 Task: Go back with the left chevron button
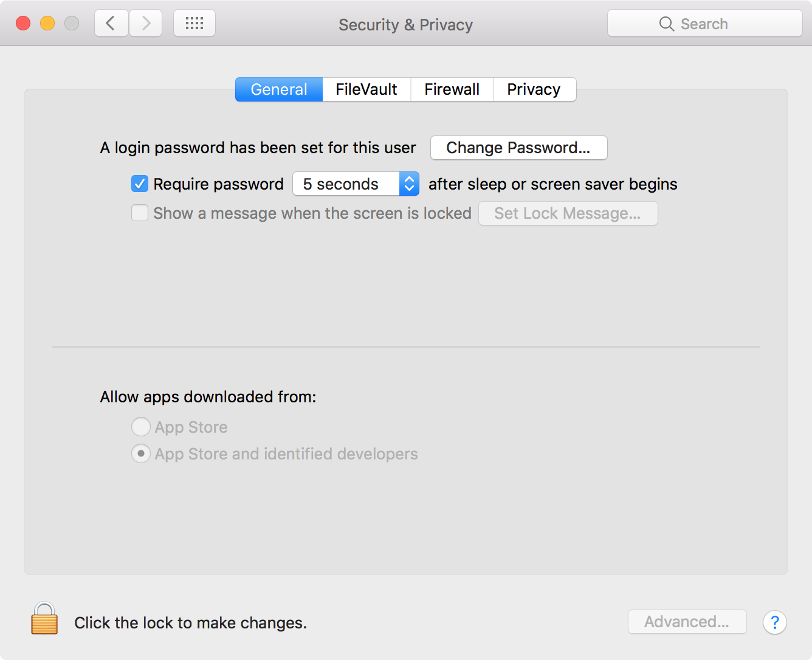[x=111, y=24]
